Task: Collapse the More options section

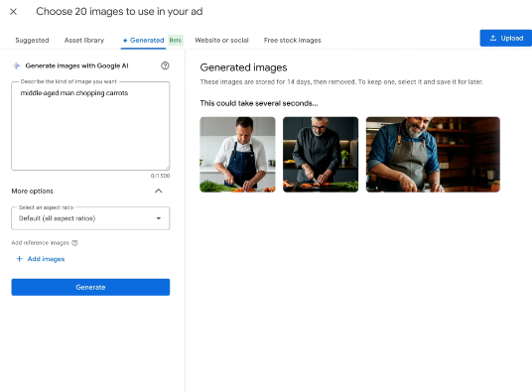Action: [x=159, y=191]
